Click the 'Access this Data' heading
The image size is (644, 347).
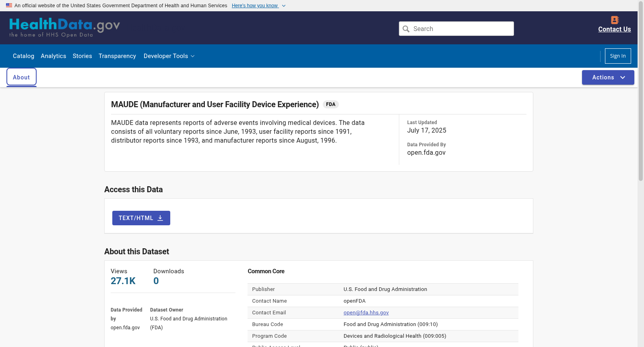point(134,189)
